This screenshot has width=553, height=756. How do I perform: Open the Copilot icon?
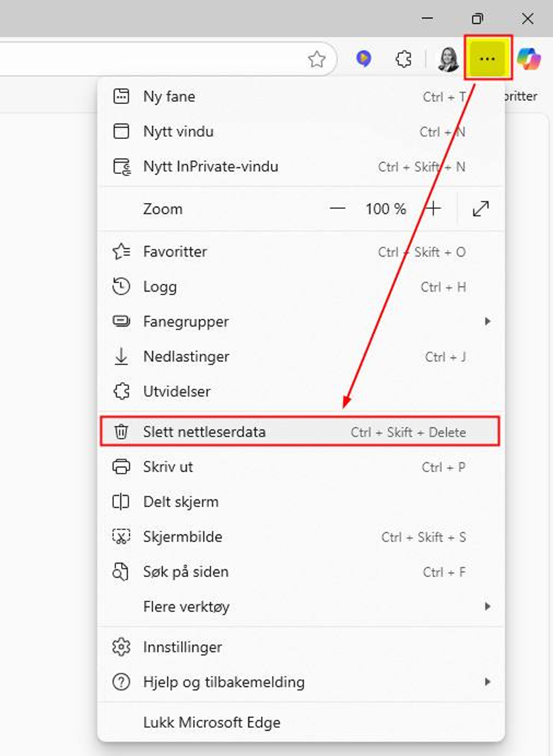tap(529, 59)
